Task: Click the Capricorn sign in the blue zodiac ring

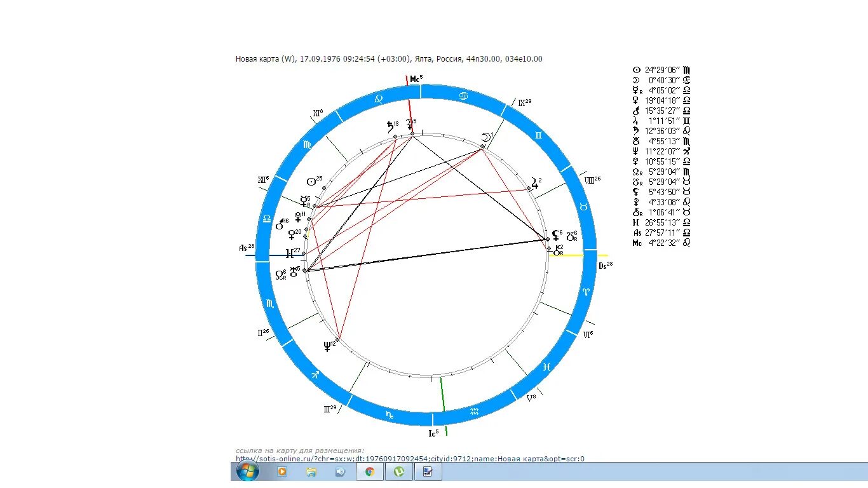Action: click(x=389, y=416)
